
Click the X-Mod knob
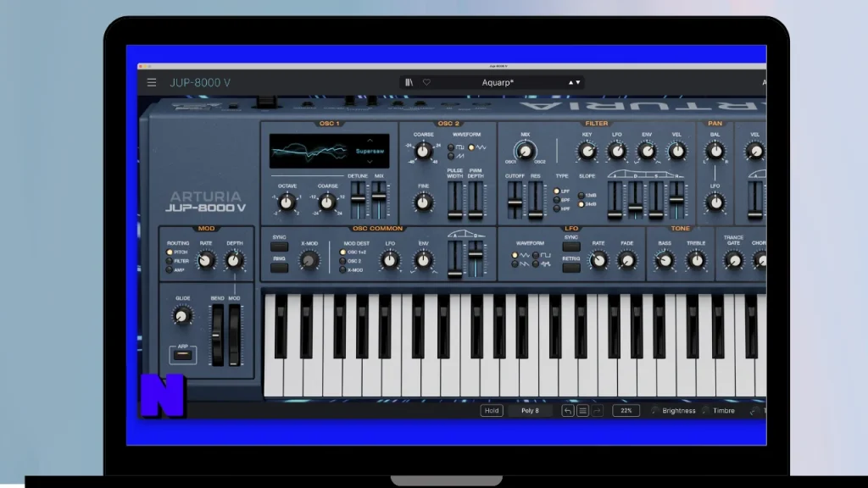[x=309, y=260]
